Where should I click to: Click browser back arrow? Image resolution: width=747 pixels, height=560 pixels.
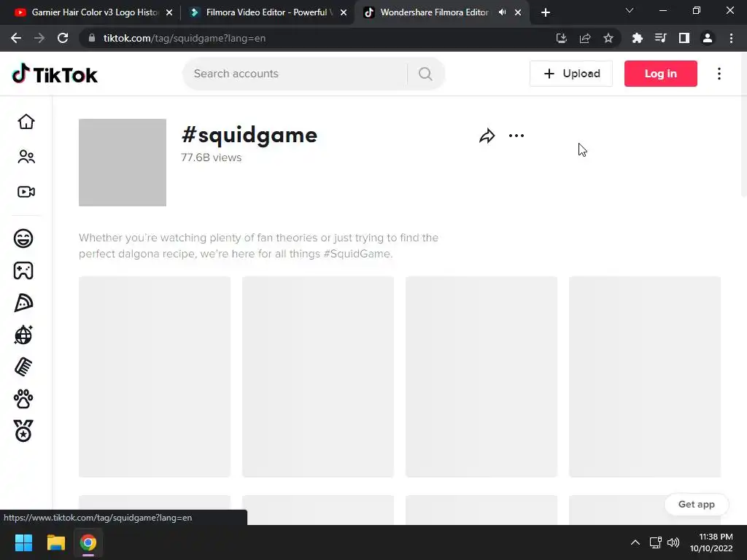point(16,38)
